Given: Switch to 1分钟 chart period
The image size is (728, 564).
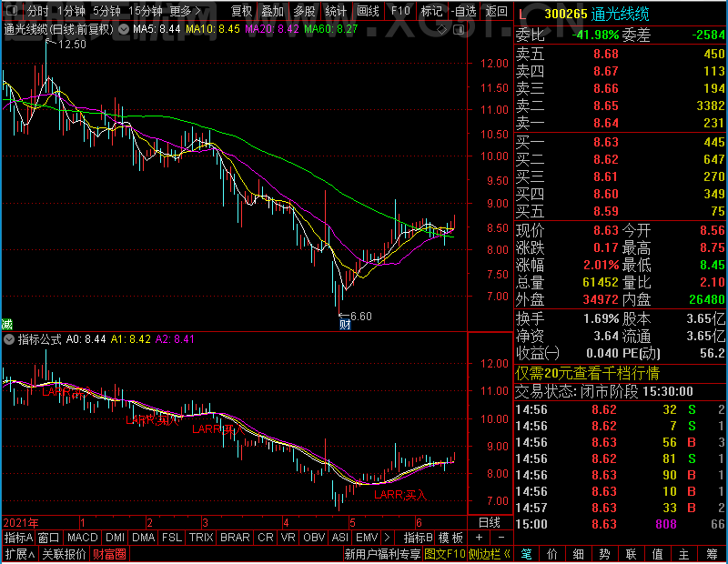Looking at the screenshot, I should pos(71,11).
